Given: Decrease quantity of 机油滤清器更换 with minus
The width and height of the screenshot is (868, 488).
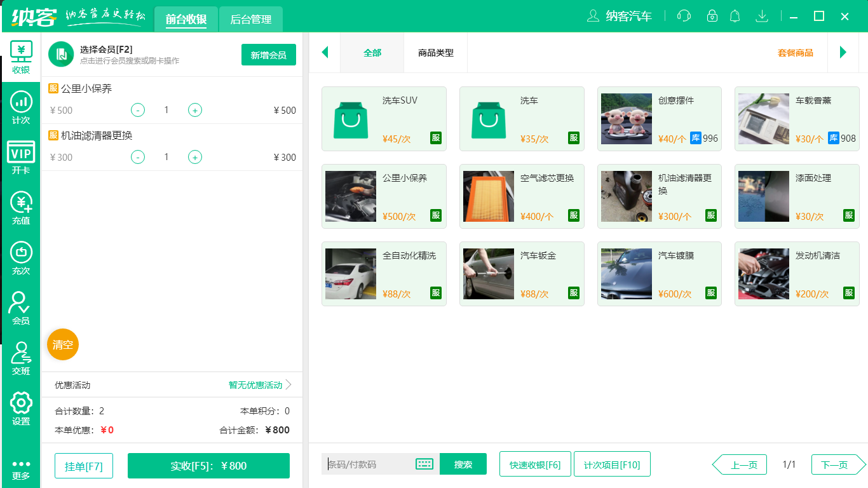Looking at the screenshot, I should click(138, 157).
